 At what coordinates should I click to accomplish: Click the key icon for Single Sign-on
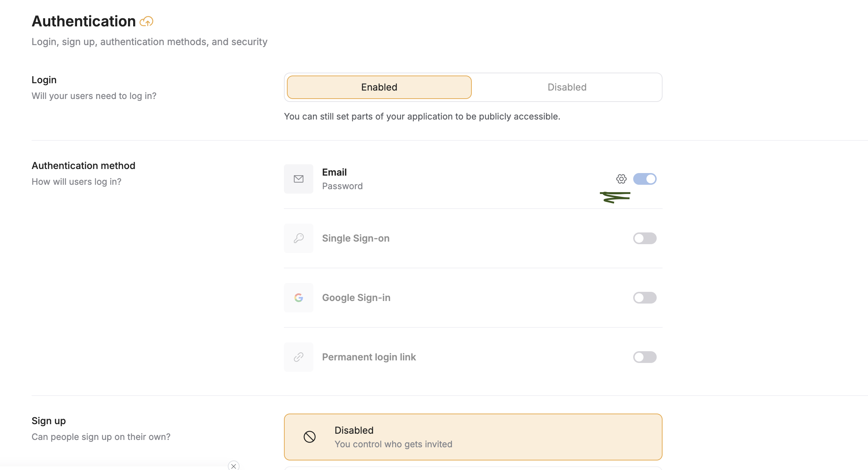tap(299, 238)
